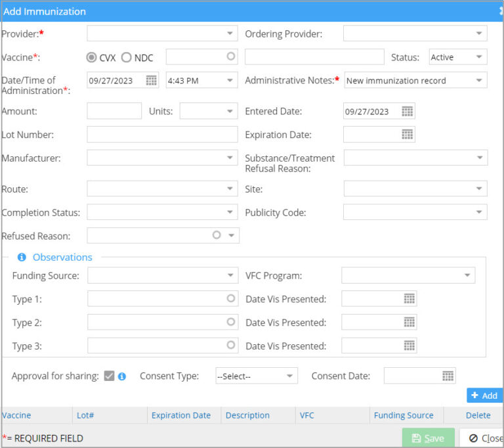The height and width of the screenshot is (448, 504).
Task: Open calendar for Type 1 Date Vis Presented
Action: tap(409, 299)
